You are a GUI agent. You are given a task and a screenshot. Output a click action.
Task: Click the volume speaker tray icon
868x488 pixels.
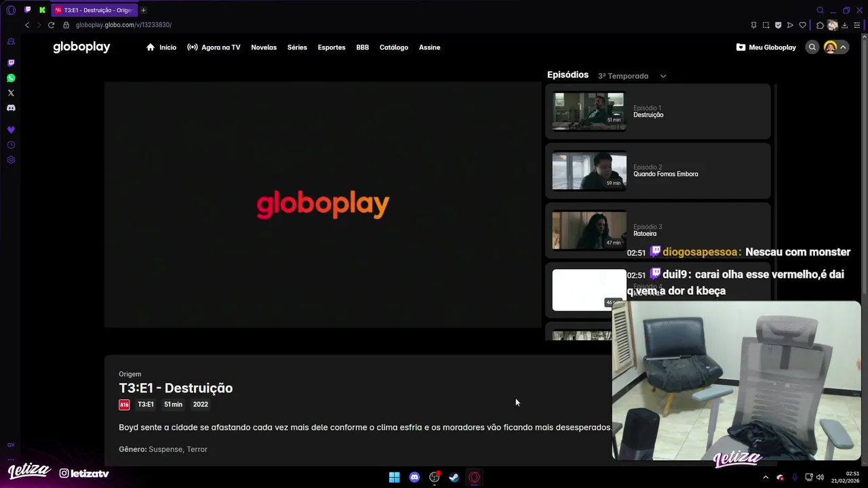point(820,477)
